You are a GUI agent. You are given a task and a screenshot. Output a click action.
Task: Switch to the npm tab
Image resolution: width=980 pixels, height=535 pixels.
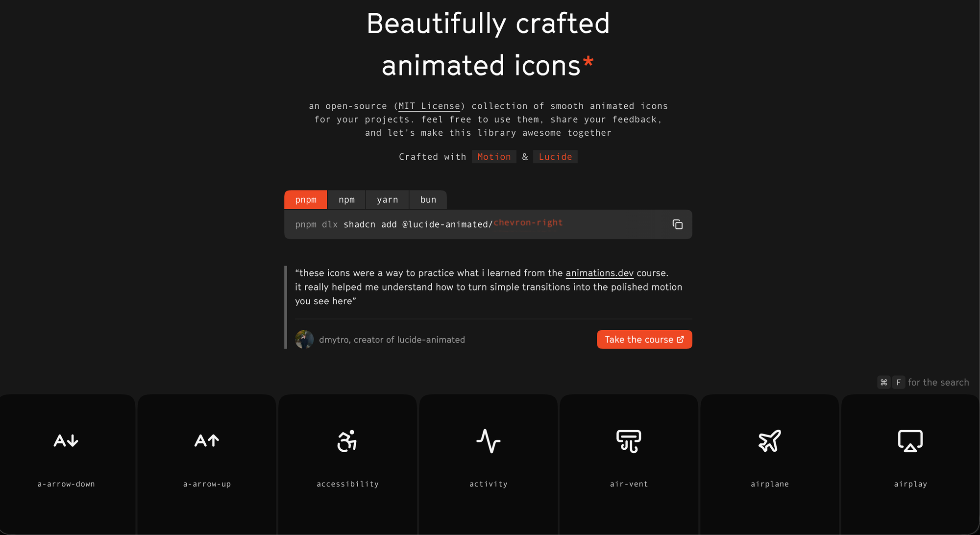pyautogui.click(x=346, y=199)
